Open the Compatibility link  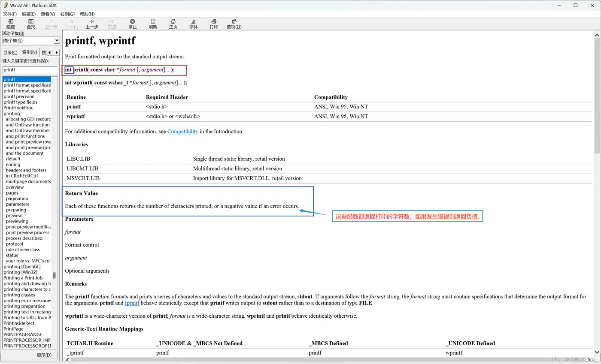click(x=183, y=132)
